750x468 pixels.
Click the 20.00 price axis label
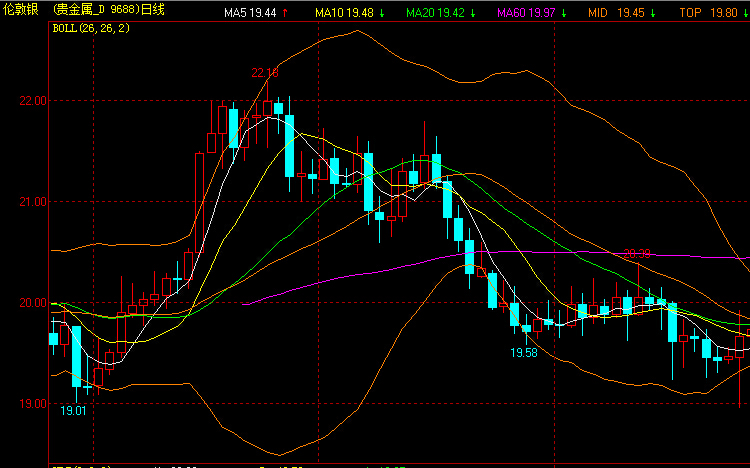pos(33,302)
